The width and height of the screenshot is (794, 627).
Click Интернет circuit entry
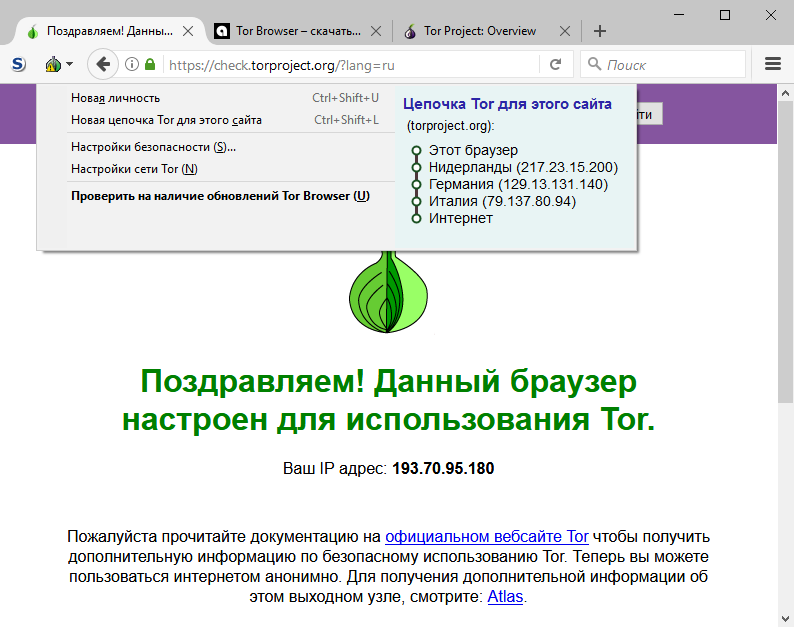pyautogui.click(x=460, y=218)
